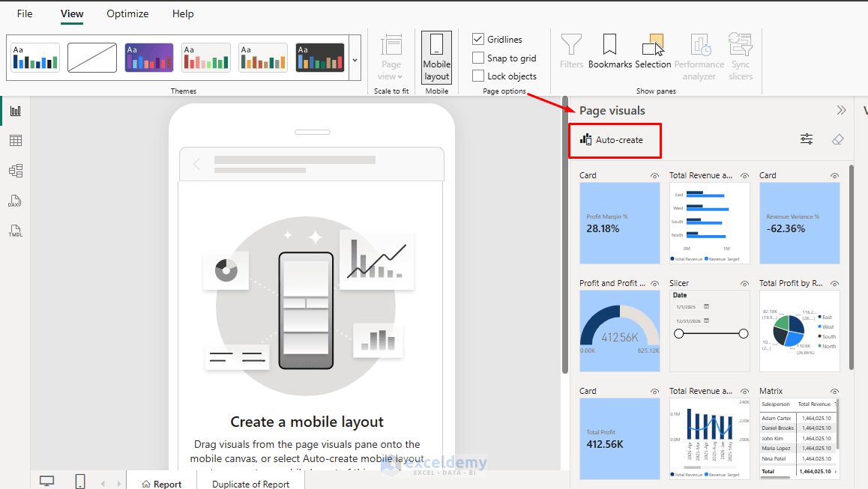Toggle the Mobile layout view
Image resolution: width=868 pixels, height=489 pixels.
point(437,57)
